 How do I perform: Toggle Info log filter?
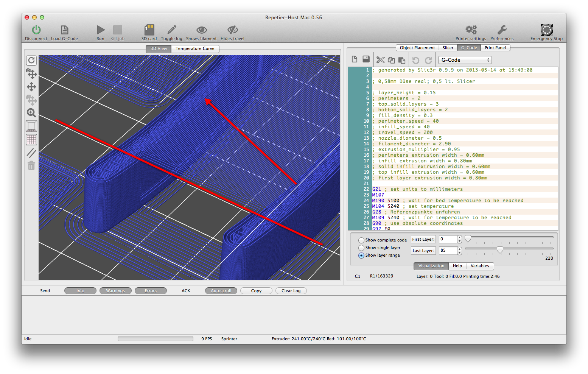click(80, 291)
